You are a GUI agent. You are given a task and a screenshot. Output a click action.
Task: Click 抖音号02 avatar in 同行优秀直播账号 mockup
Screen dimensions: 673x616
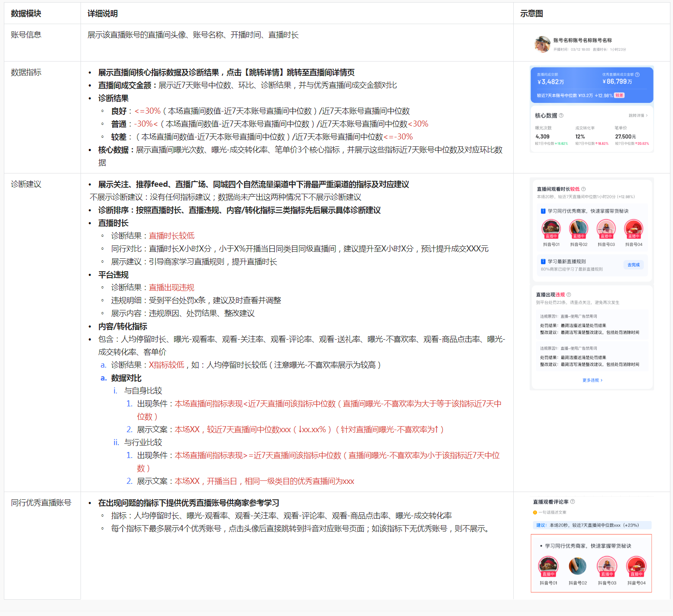(577, 566)
